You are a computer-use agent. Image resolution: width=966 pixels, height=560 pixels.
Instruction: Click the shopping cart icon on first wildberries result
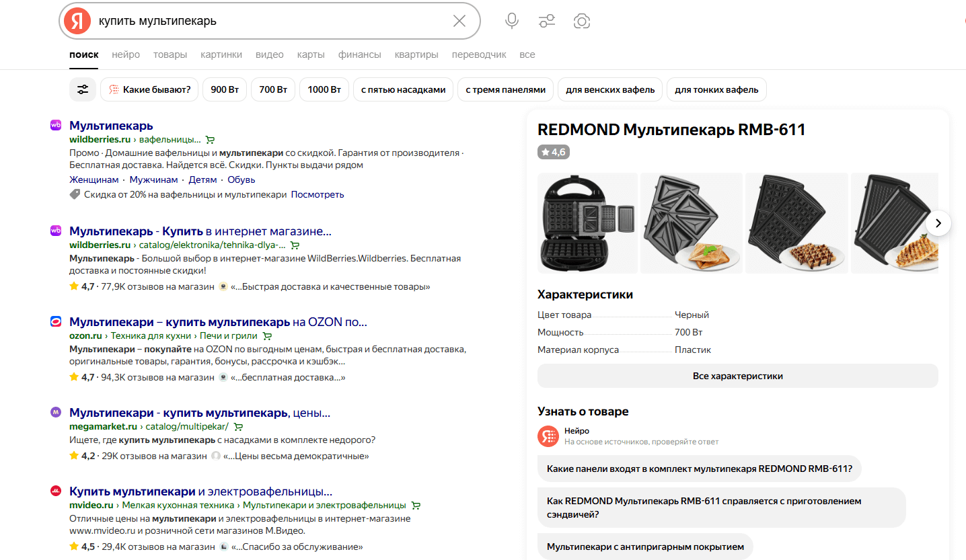point(210,140)
